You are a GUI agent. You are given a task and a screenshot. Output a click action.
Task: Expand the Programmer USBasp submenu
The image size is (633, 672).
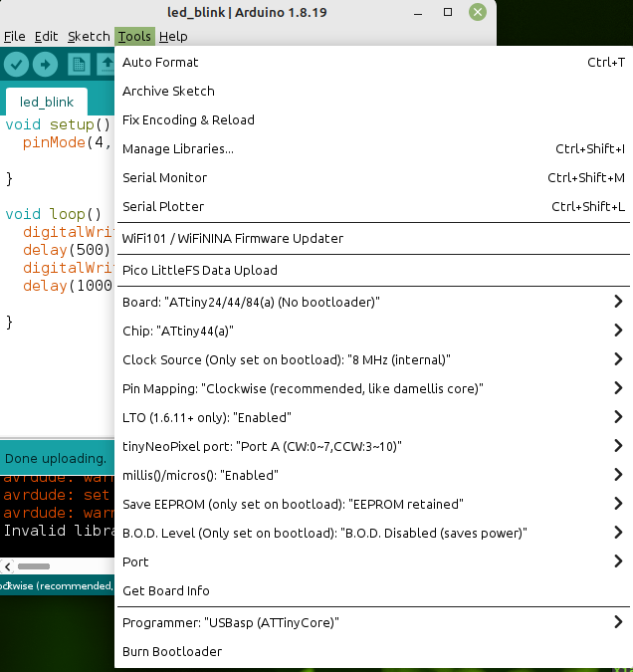tap(373, 622)
